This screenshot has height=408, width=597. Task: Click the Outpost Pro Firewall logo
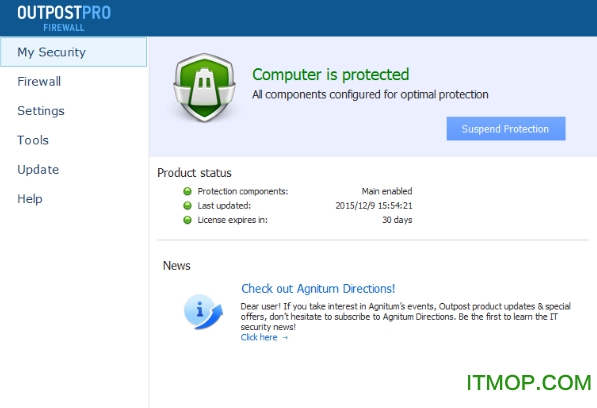click(x=64, y=18)
